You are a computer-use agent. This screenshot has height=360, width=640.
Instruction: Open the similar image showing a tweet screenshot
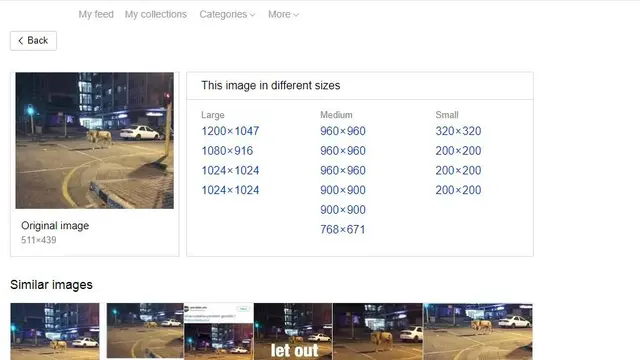click(x=219, y=331)
